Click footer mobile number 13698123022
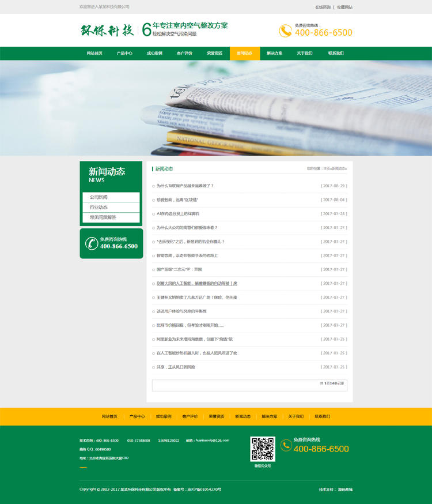 (x=169, y=441)
